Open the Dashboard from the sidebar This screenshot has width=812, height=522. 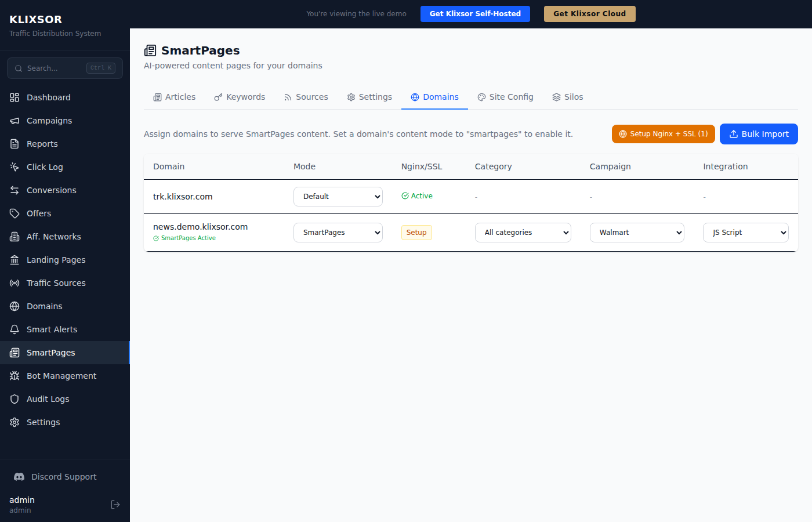48,97
